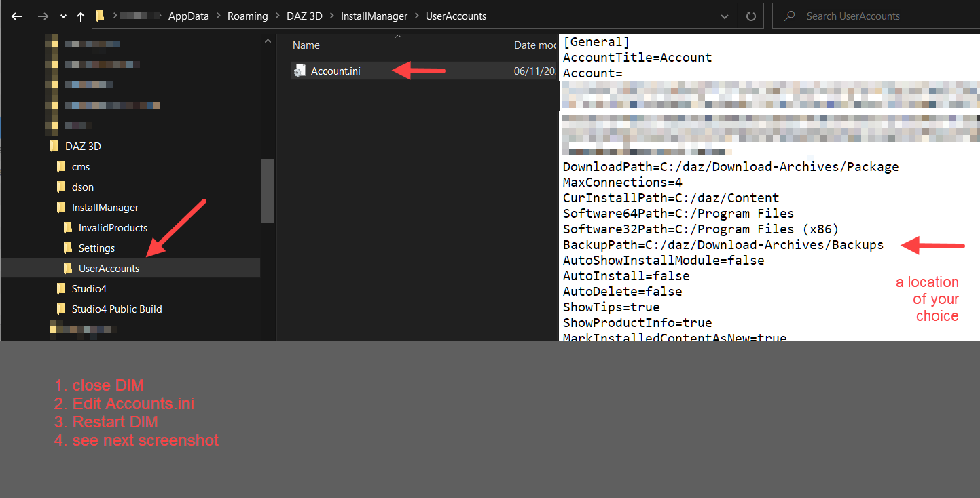This screenshot has width=980, height=498.
Task: Click the Account.ini file icon
Action: 300,70
